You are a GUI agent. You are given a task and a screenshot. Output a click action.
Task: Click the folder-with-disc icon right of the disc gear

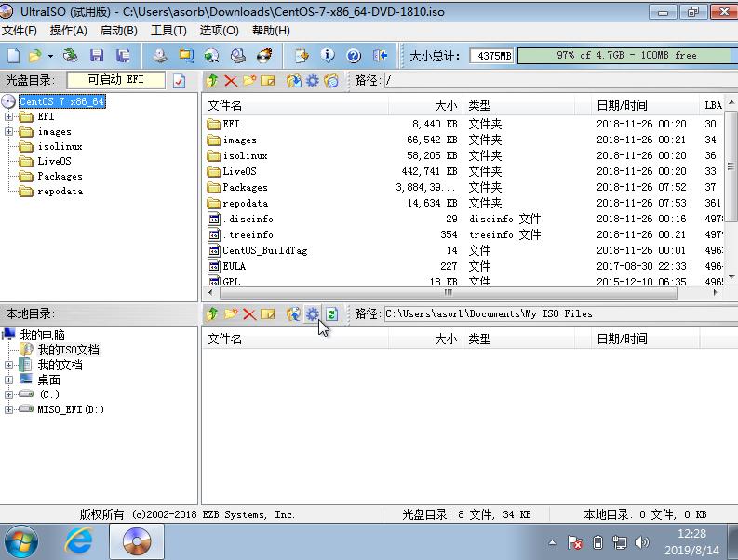[x=331, y=81]
